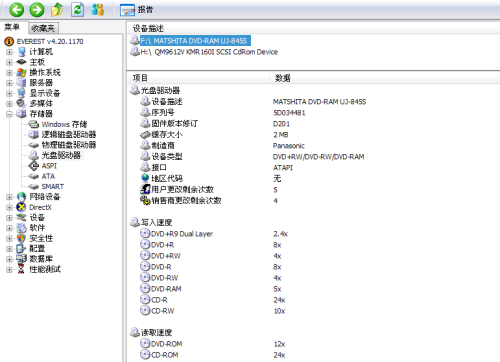Select the 性能测试 hourglass icon

pos(21,269)
